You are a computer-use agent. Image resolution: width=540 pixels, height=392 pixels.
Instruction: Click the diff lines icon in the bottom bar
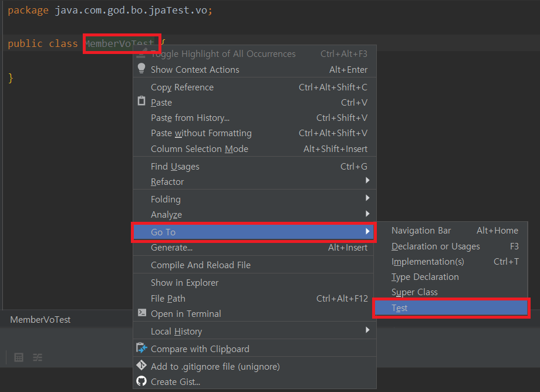click(x=38, y=357)
